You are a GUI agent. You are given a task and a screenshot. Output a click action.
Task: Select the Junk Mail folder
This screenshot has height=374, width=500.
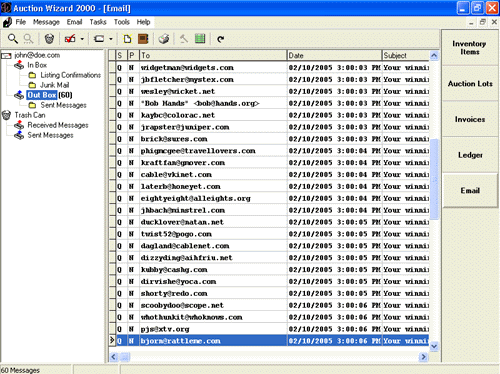point(54,85)
